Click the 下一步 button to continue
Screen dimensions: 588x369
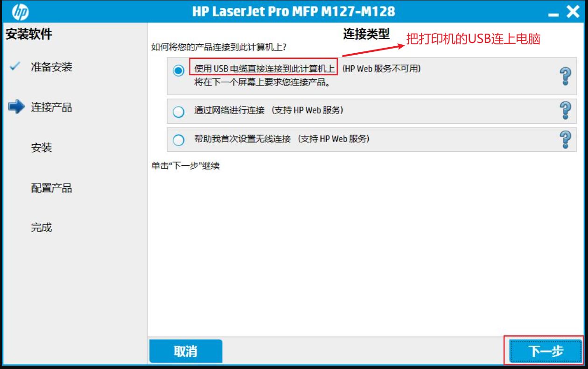pyautogui.click(x=545, y=351)
